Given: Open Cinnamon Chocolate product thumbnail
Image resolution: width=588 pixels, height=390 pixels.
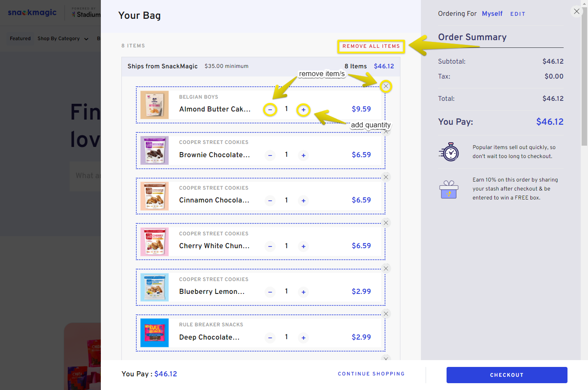Looking at the screenshot, I should (x=155, y=196).
